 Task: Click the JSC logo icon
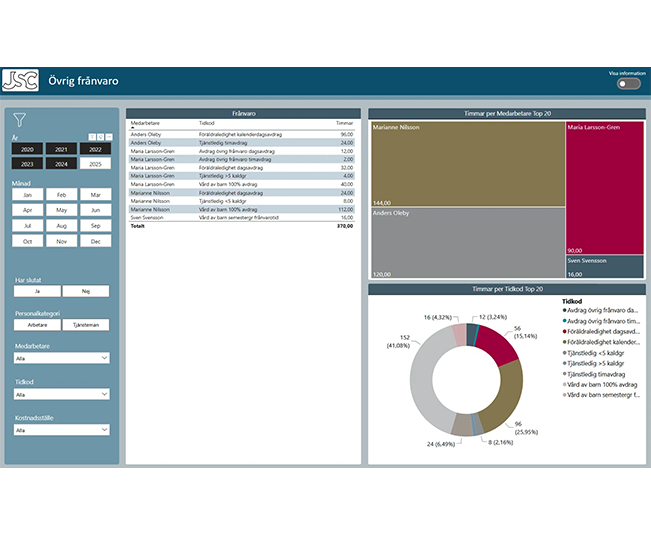coord(20,80)
